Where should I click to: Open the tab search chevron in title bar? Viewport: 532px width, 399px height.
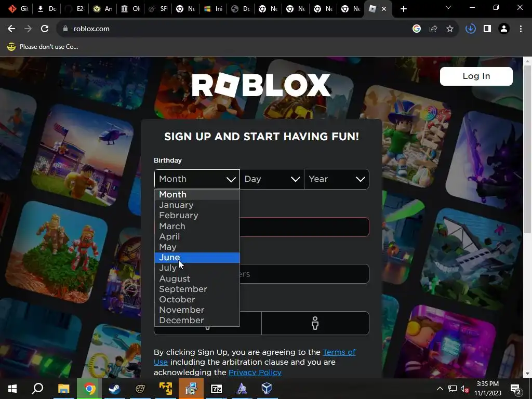(x=448, y=7)
